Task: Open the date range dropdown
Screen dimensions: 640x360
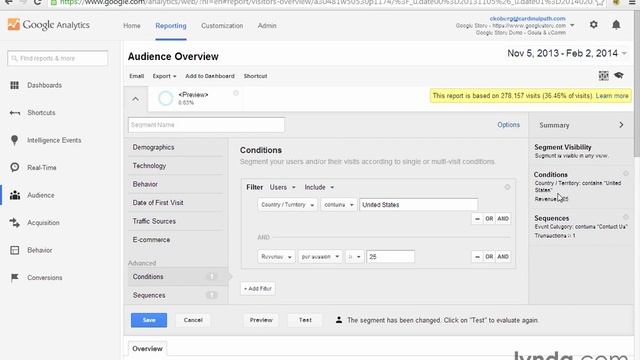Action: [x=567, y=53]
